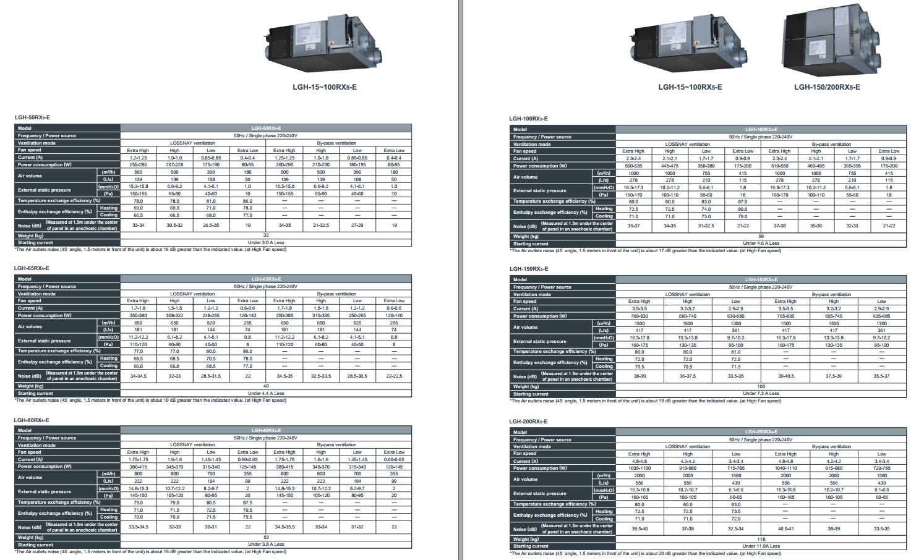The height and width of the screenshot is (560, 924).
Task: Select noise value "22-22.5"
Action: pyautogui.click(x=394, y=376)
